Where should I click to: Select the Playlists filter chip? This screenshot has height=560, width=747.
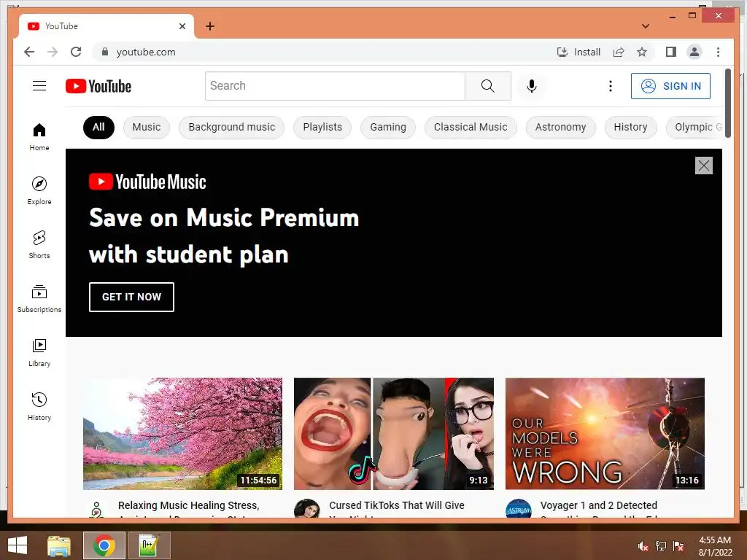tap(322, 127)
